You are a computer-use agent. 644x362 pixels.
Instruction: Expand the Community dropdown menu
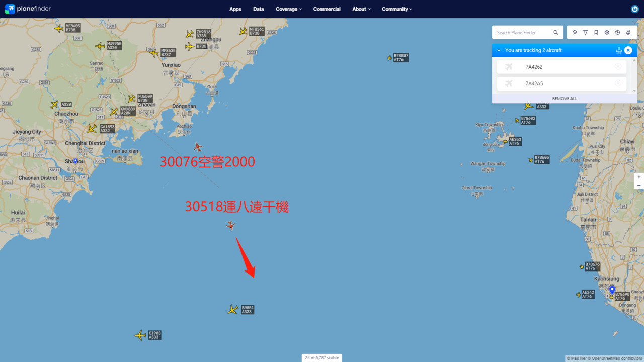pos(397,9)
